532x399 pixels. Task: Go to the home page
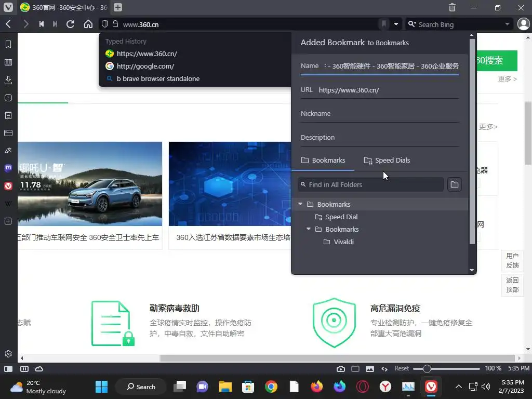click(x=88, y=24)
